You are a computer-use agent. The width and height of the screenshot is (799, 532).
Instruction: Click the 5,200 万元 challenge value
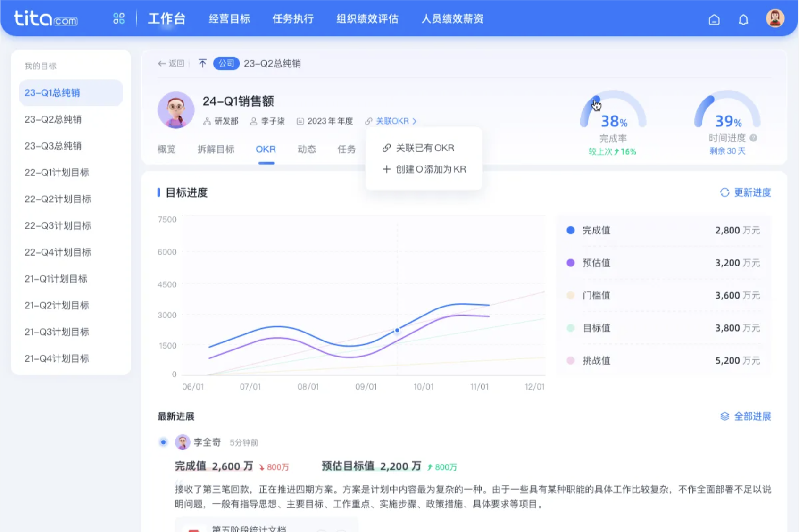pyautogui.click(x=738, y=360)
